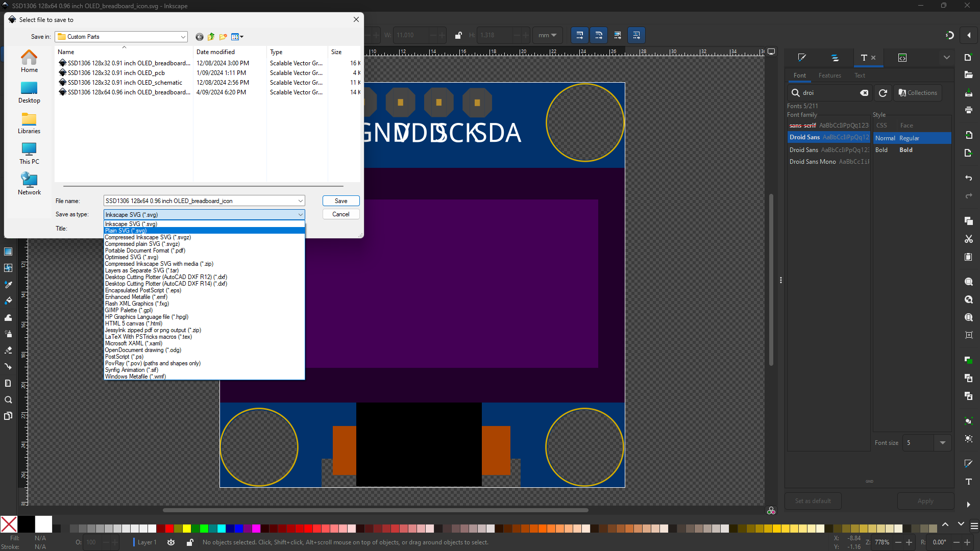Viewport: 980px width, 551px height.
Task: Toggle display monitor icon above scrollbar
Action: tap(771, 52)
